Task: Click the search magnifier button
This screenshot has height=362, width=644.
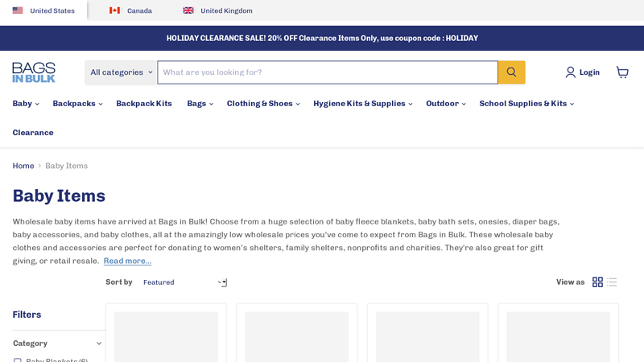Action: (x=511, y=72)
